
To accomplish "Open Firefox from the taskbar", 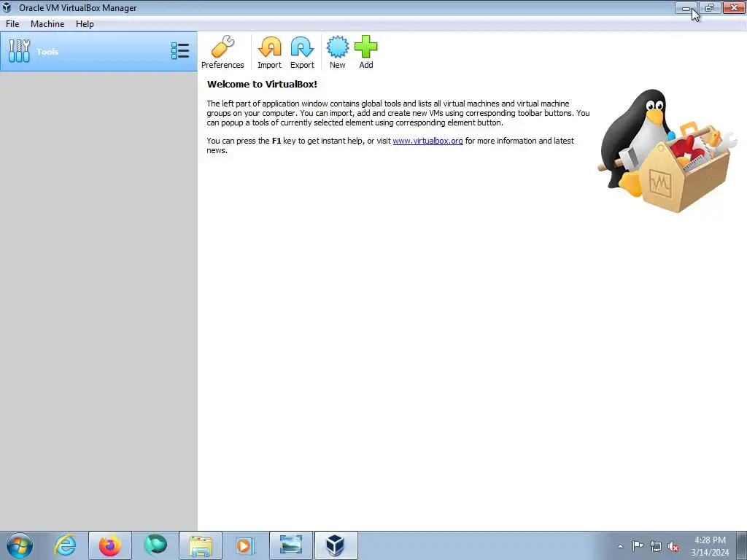I will point(110,545).
